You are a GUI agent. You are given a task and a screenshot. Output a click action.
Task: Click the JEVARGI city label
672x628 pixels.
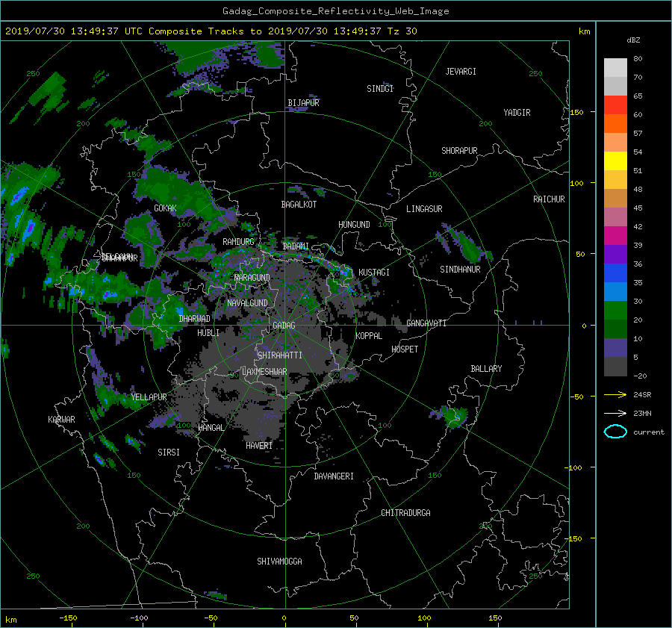click(461, 72)
